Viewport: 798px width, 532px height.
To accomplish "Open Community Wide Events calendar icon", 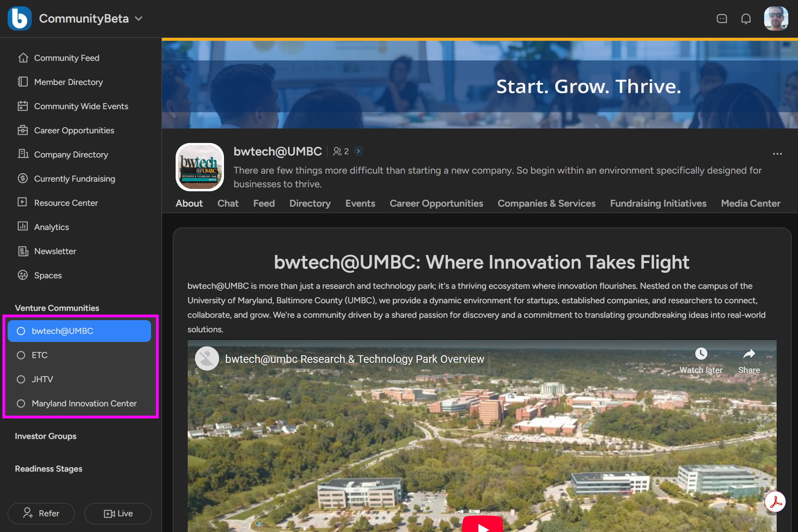I will click(23, 106).
